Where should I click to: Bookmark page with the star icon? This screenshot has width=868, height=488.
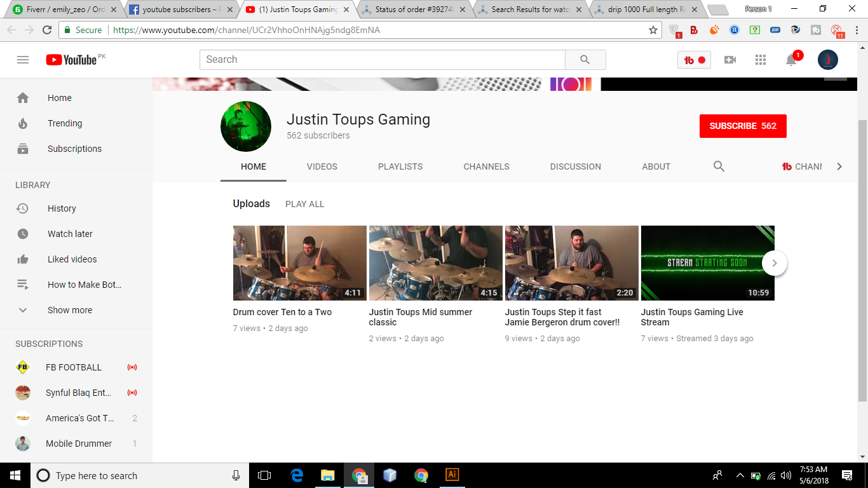653,30
